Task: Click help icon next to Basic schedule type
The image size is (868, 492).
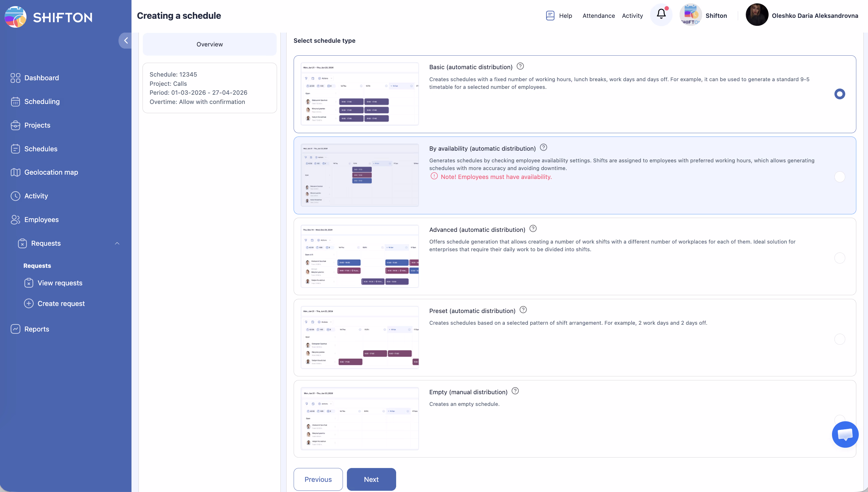Action: pyautogui.click(x=520, y=66)
